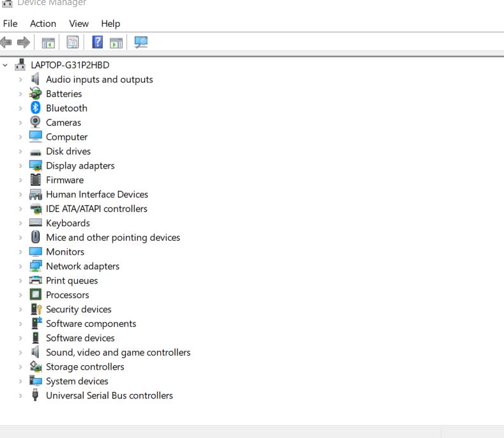Click the LAPTOP-G31P2HBD computer icon

(x=20, y=64)
